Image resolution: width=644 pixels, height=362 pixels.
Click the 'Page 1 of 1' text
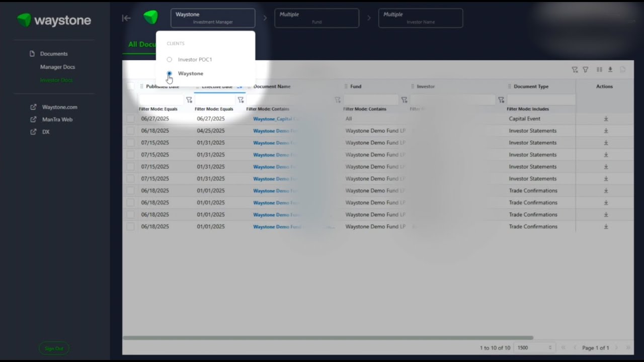pyautogui.click(x=596, y=348)
